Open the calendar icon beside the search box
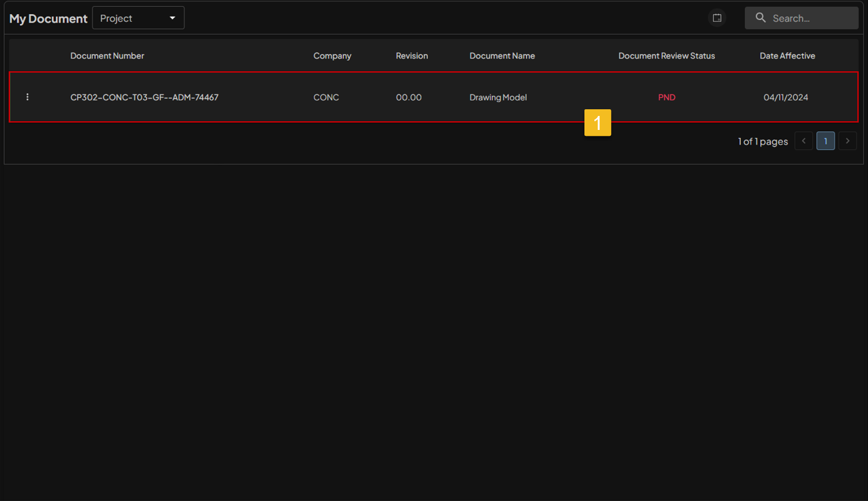868x501 pixels. point(717,18)
